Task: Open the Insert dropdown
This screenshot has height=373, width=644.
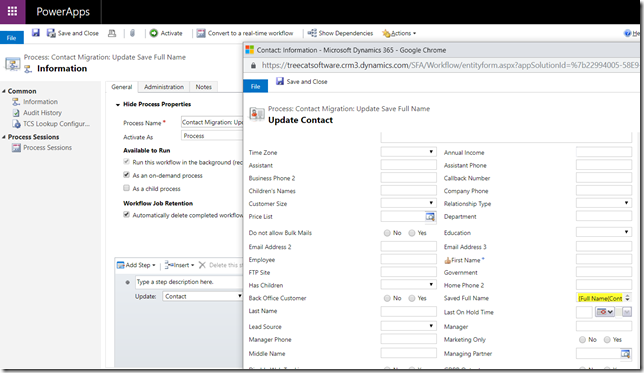Action: pyautogui.click(x=179, y=265)
